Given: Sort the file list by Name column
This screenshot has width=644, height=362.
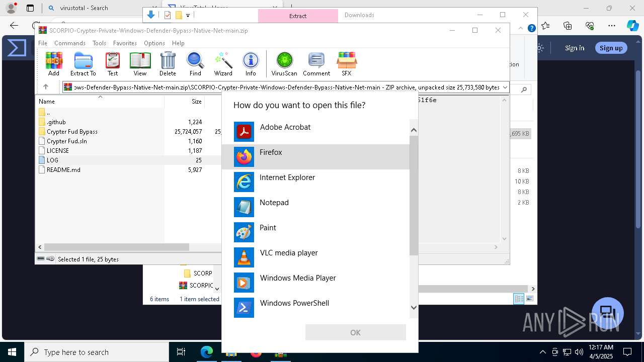Looking at the screenshot, I should 100,101.
